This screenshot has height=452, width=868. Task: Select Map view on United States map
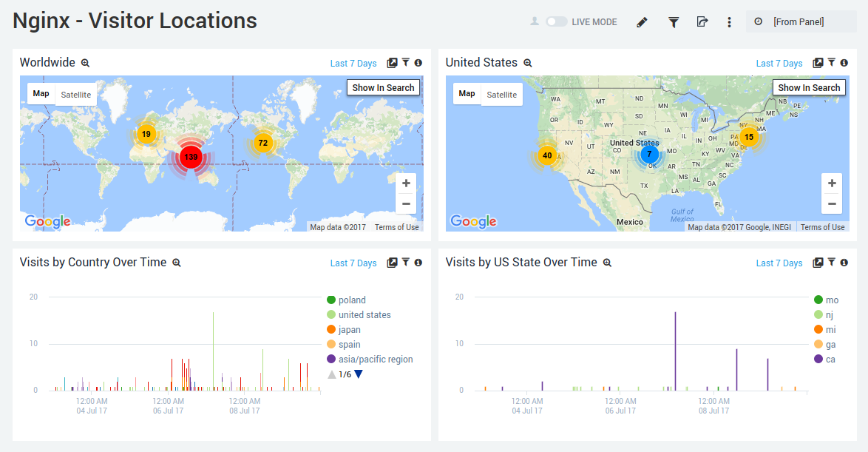click(467, 94)
